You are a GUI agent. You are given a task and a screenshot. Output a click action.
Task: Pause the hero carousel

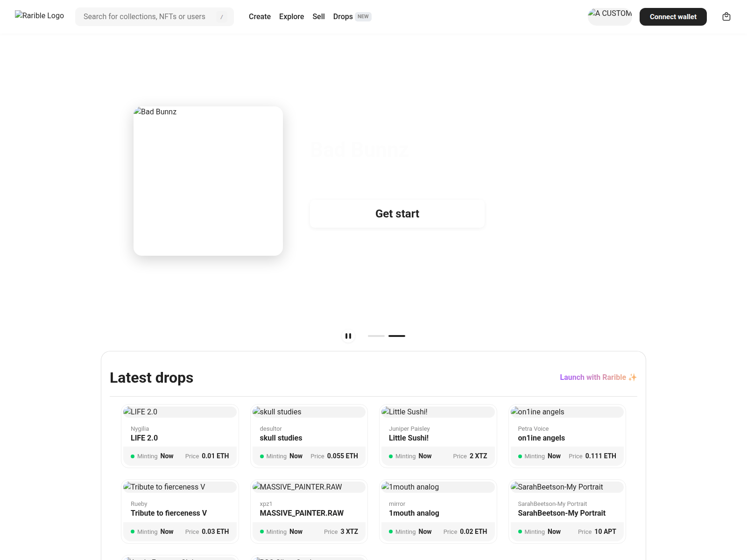348,336
